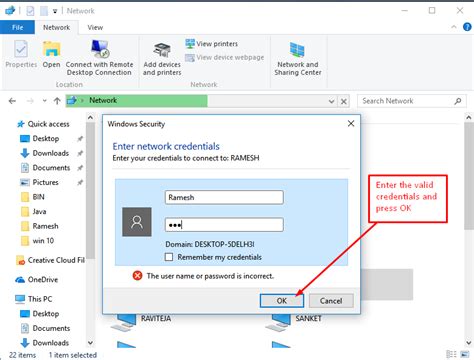474x360 pixels.
Task: Open Documents under Quick access
Action: [x=45, y=168]
